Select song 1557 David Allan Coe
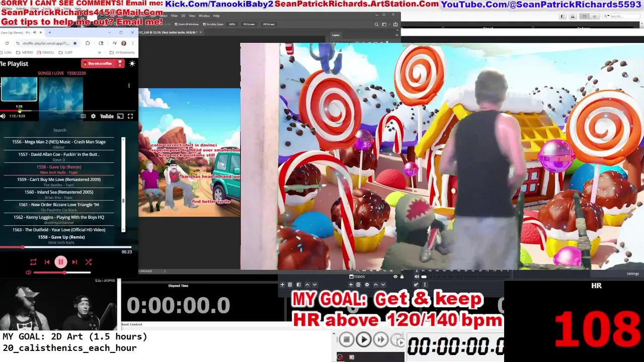The image size is (644, 362). pyautogui.click(x=59, y=156)
